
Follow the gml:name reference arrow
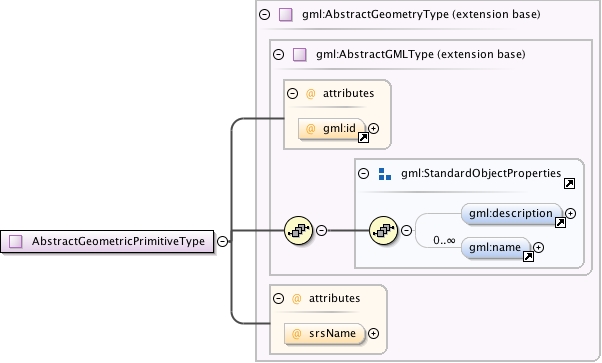[x=528, y=257]
